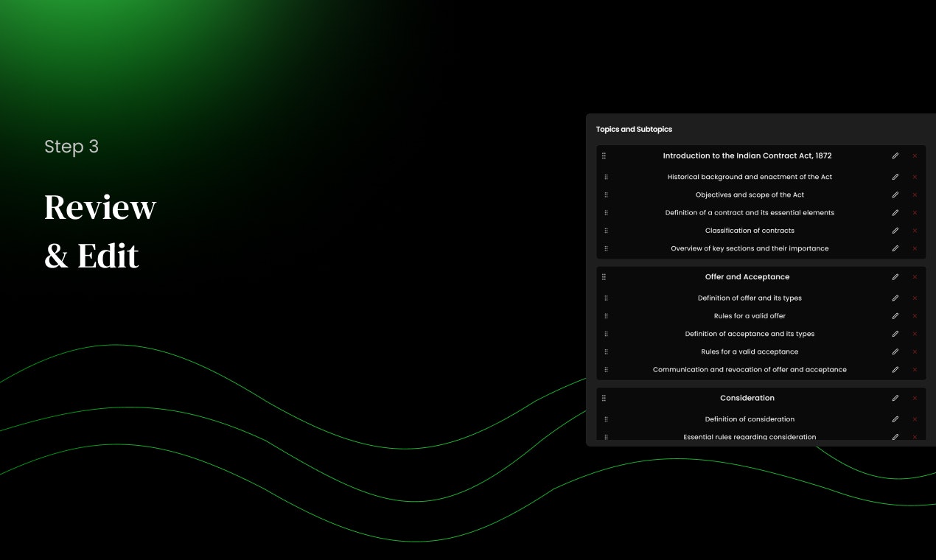Edit 'Historical background and enactment of the Act'
Viewport: 936px width, 560px height.
pyautogui.click(x=895, y=177)
